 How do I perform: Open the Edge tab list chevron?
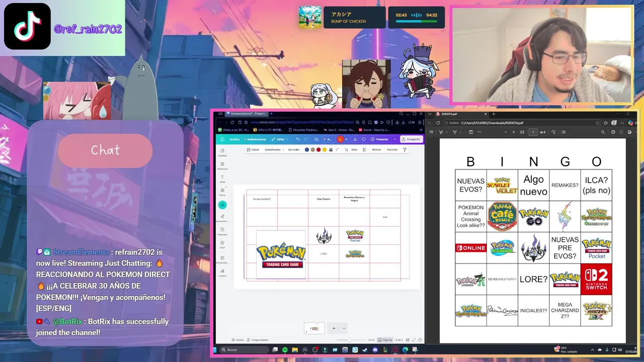coord(430,114)
